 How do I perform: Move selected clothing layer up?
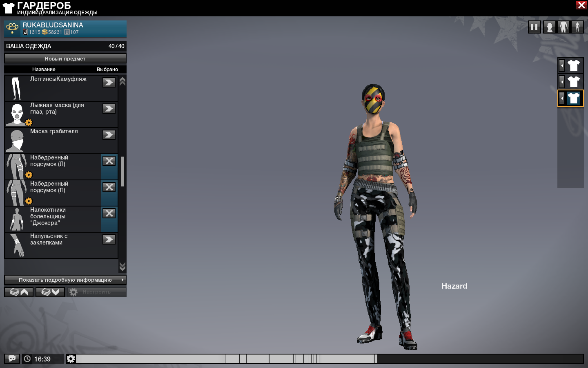(x=19, y=292)
